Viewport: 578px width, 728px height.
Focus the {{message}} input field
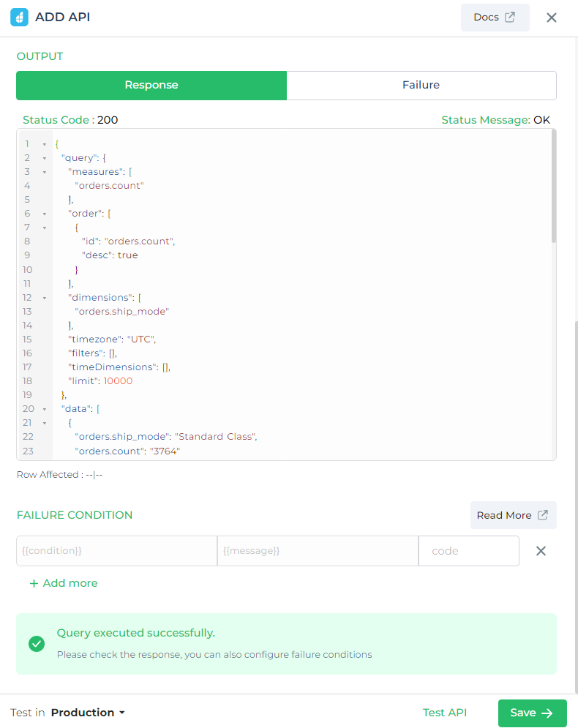[x=318, y=551]
